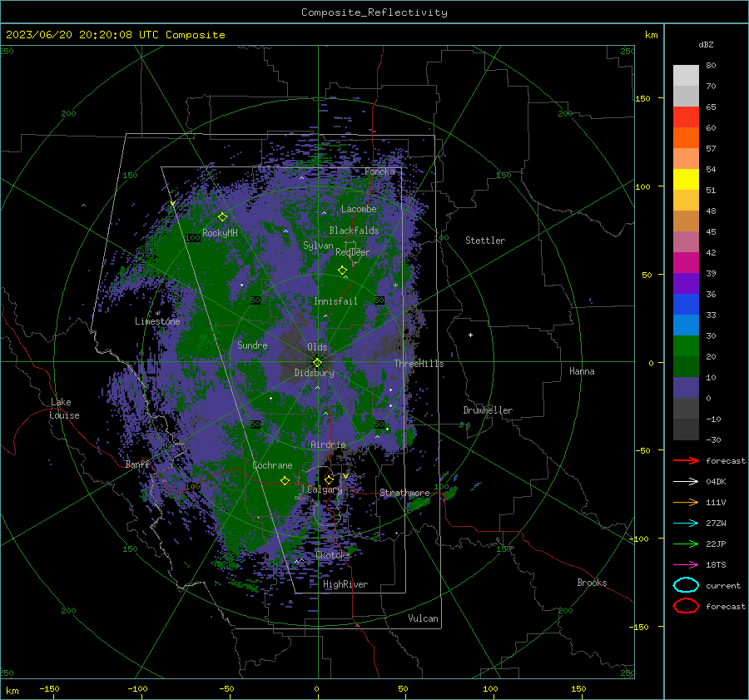749x700 pixels.
Task: Click the green 22JP arrow in legend
Action: (x=686, y=544)
